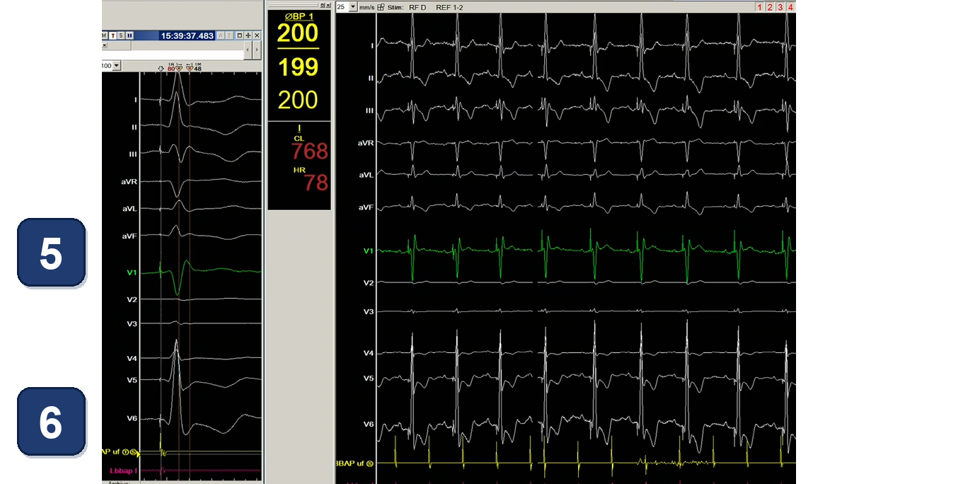Click the right scroll arrow below the timestamp
The image size is (980, 484).
[257, 50]
